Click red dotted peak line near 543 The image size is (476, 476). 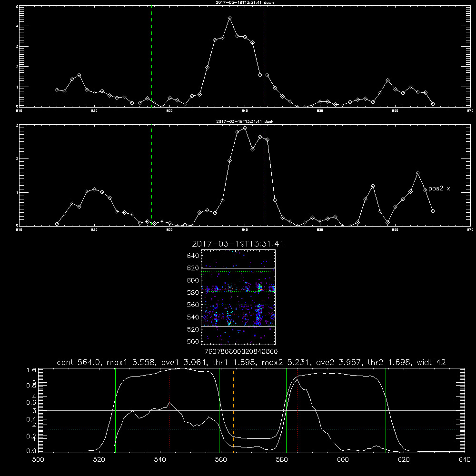169,410
